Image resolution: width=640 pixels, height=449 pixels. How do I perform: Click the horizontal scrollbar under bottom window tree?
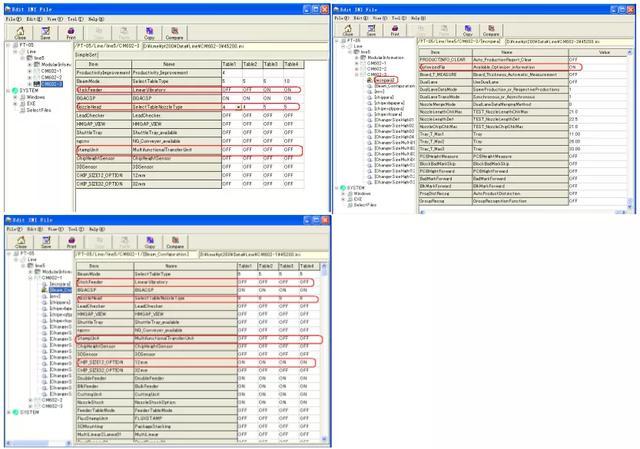point(39,443)
